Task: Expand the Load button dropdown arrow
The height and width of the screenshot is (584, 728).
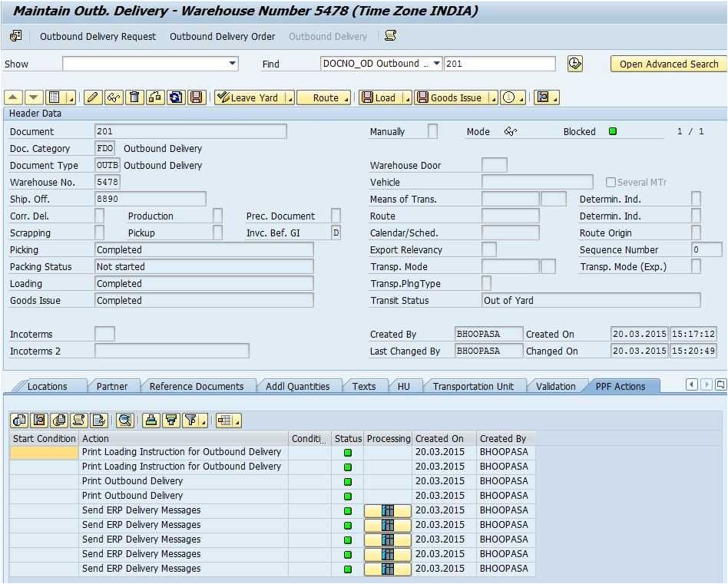Action: 408,98
